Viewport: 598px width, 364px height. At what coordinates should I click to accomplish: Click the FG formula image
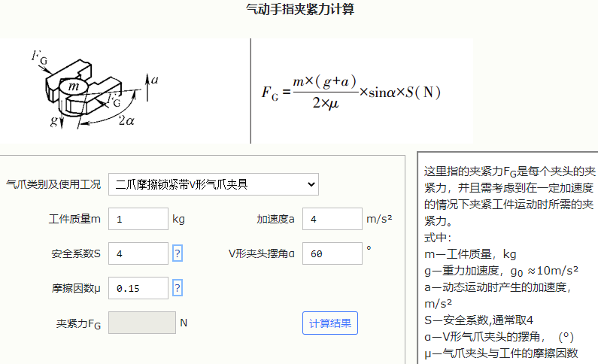click(351, 92)
